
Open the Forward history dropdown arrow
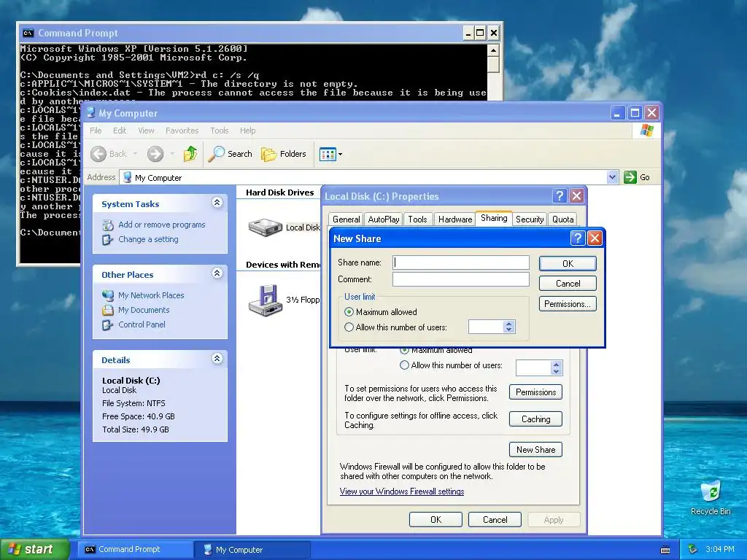tap(172, 154)
